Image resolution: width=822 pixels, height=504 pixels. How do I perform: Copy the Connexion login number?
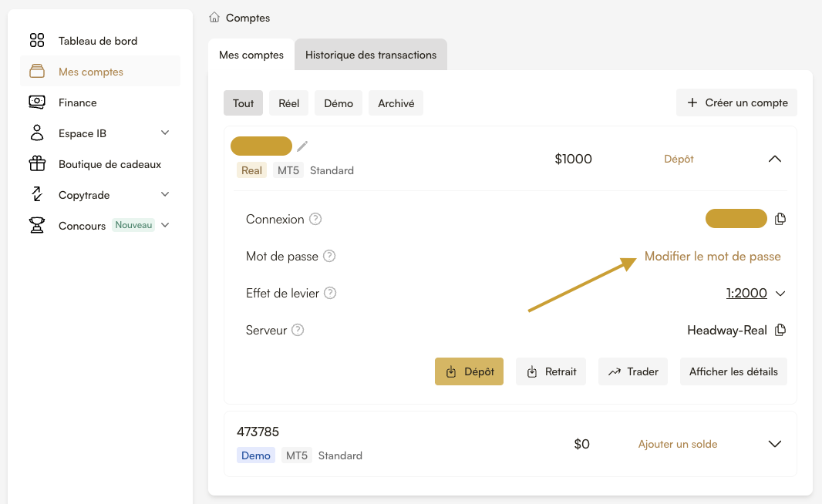coord(780,219)
